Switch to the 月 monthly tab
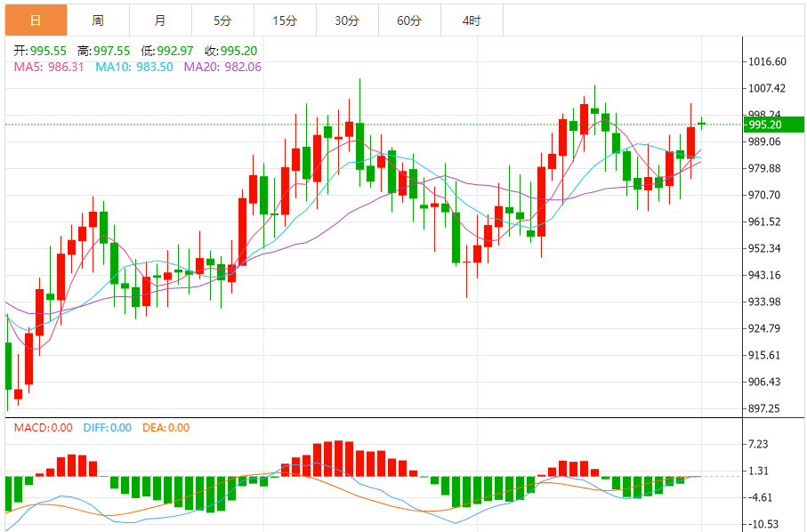The width and height of the screenshot is (807, 532). tap(160, 20)
